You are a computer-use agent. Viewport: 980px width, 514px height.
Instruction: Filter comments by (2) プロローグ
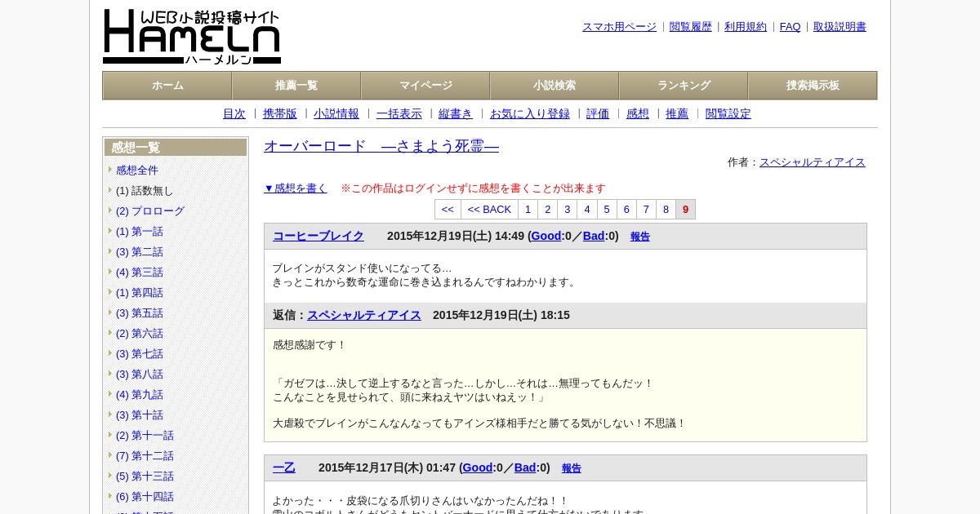click(150, 211)
